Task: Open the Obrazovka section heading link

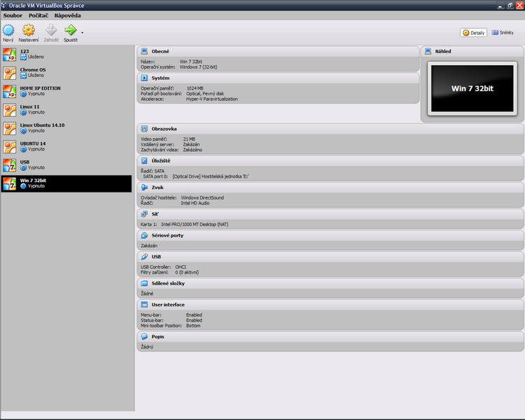Action: coord(164,129)
